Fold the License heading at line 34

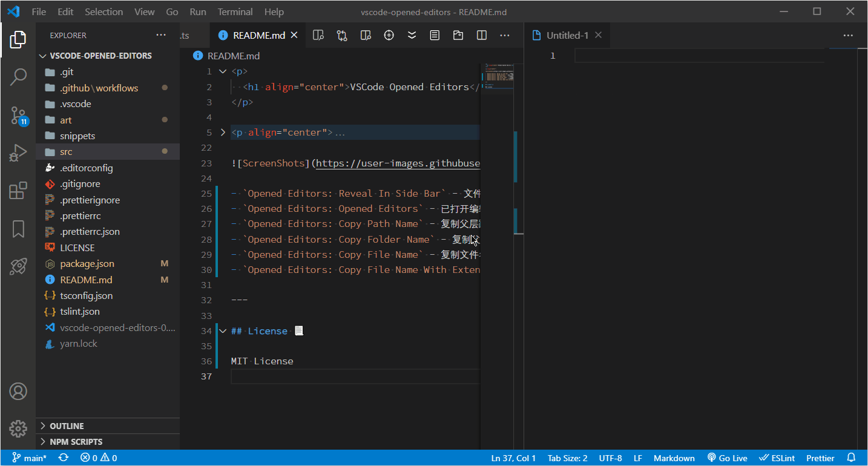223,331
